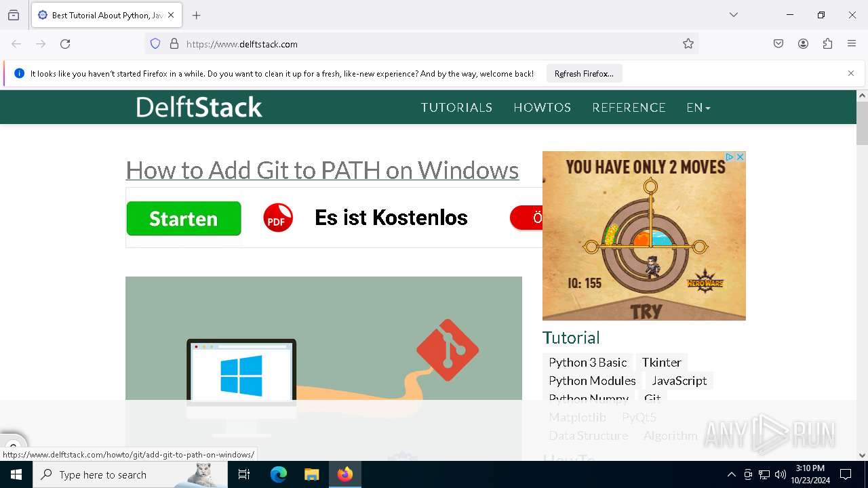Open Firefox account icon
This screenshot has height=488, width=868.
coord(803,44)
